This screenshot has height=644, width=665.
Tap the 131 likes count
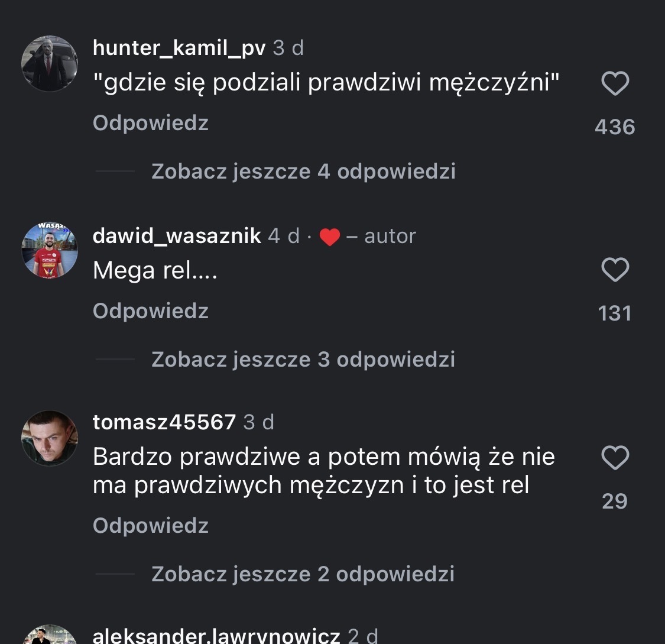615,313
